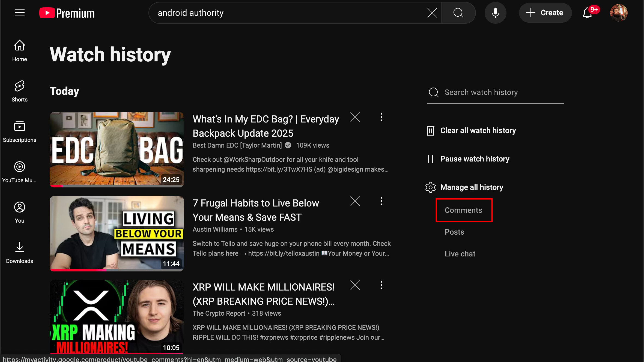
Task: Open Downloads in sidebar
Action: click(x=19, y=253)
